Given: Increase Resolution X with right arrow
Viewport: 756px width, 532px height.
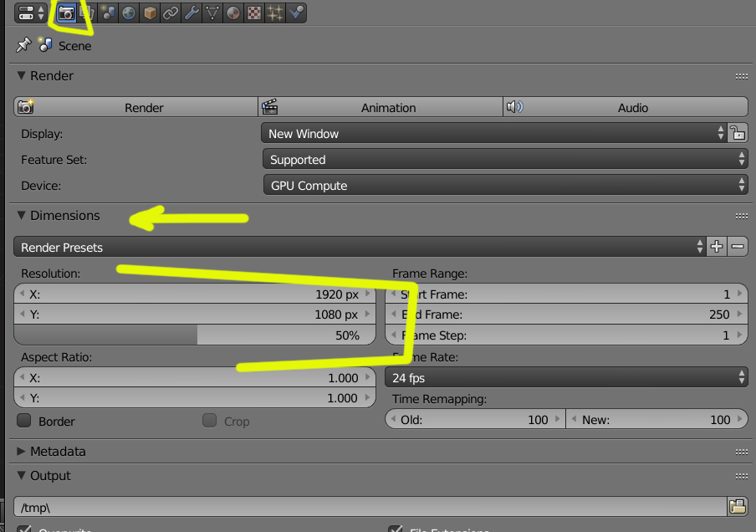Looking at the screenshot, I should [368, 294].
